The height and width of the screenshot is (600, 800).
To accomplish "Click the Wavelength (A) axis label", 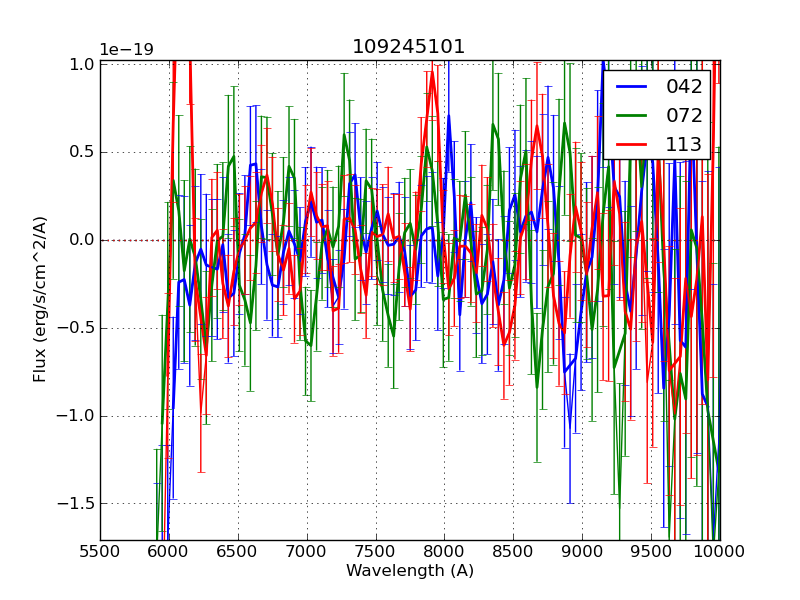I will coord(410,571).
